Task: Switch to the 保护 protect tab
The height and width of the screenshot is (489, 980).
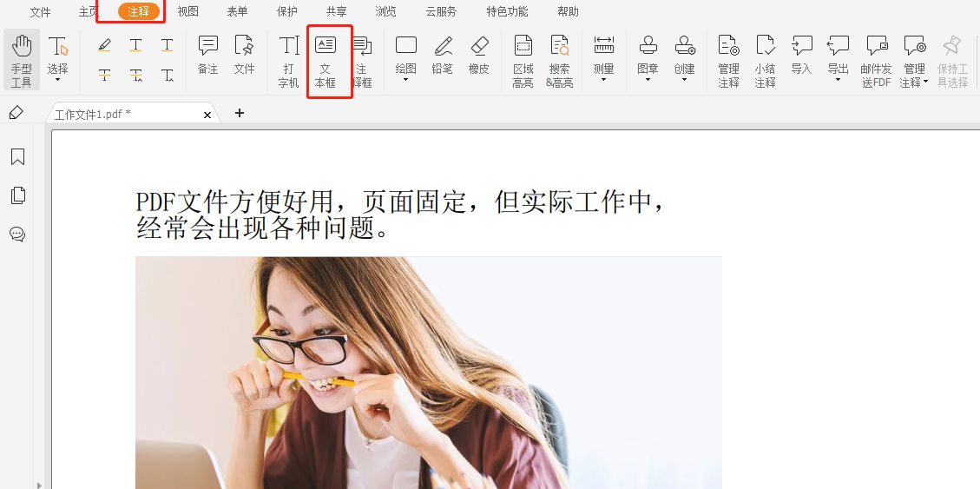Action: 286,12
